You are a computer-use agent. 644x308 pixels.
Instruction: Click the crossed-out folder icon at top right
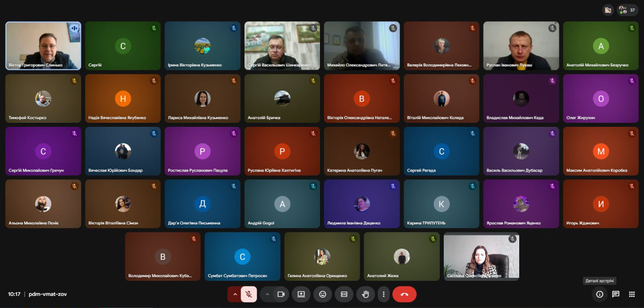[607, 10]
